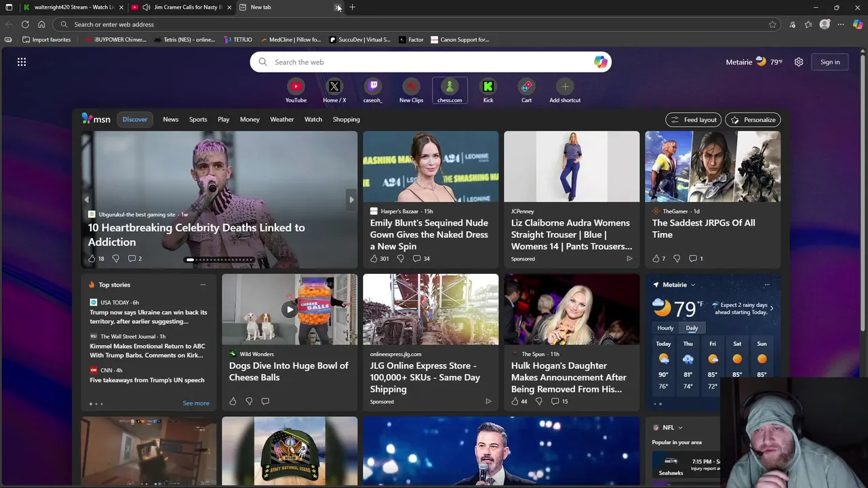The height and width of the screenshot is (488, 868).
Task: Select the Watch tab
Action: (313, 119)
